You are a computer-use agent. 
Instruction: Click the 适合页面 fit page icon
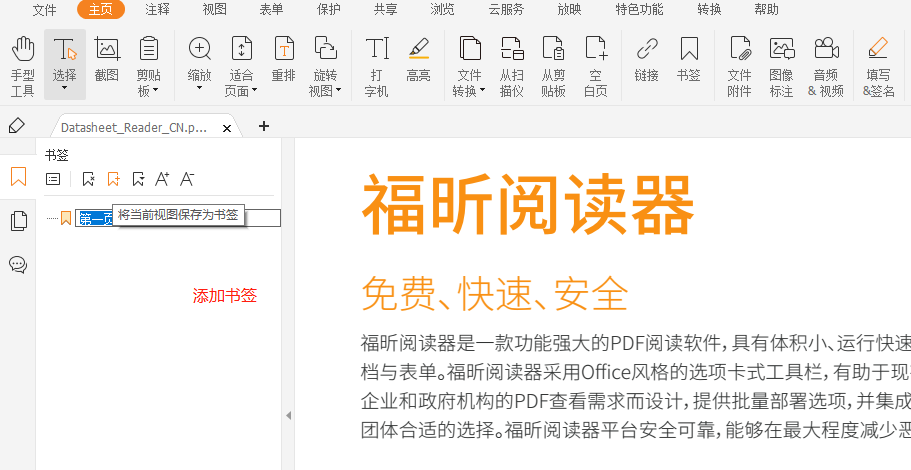(x=242, y=49)
